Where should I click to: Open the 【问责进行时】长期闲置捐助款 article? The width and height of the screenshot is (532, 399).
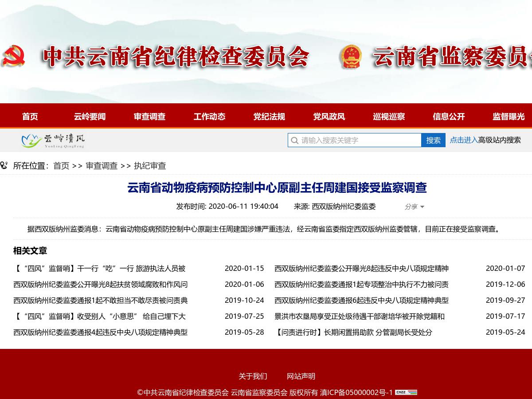point(353,332)
